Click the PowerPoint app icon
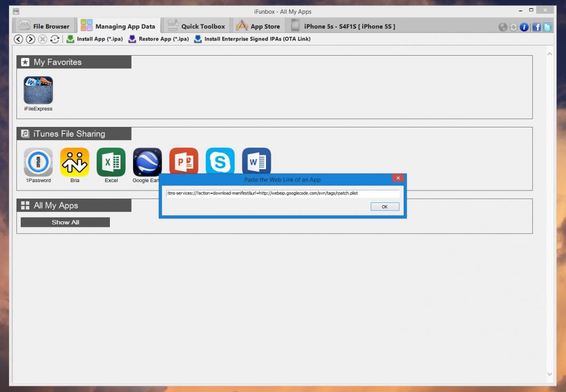The image size is (566, 392). [x=183, y=160]
